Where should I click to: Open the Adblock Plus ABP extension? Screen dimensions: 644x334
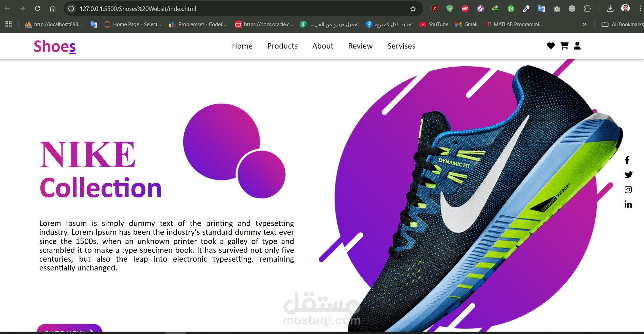[x=465, y=8]
